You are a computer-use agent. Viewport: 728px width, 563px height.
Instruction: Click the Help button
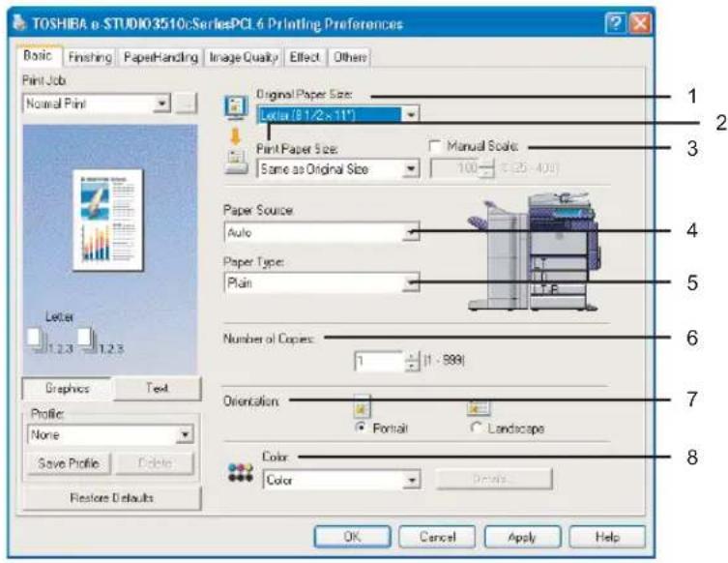tap(607, 537)
